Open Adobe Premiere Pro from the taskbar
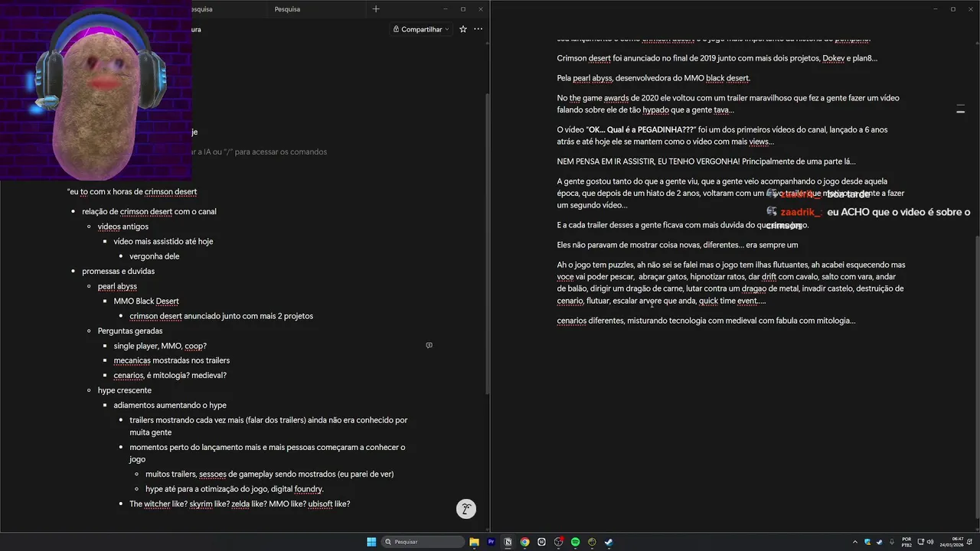980x551 pixels. pos(492,542)
